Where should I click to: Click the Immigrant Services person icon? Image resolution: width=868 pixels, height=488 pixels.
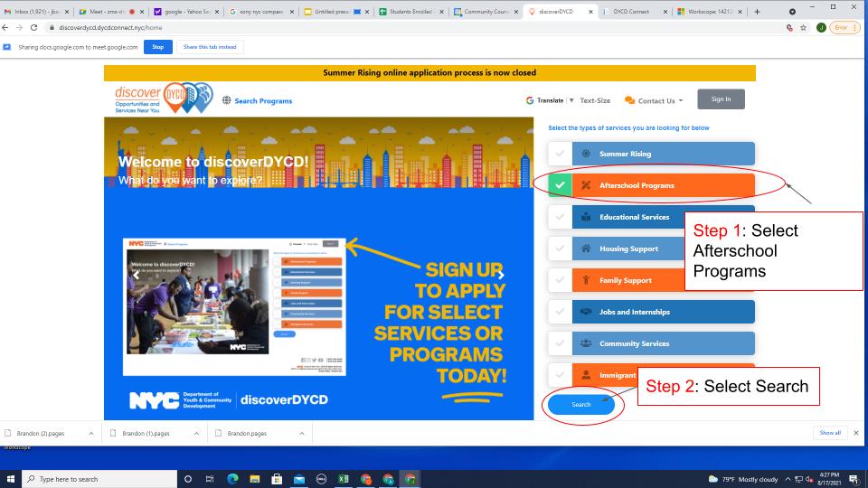586,374
